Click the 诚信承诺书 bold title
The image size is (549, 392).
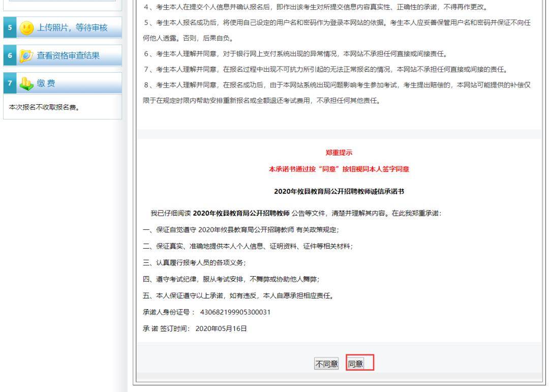pos(339,192)
